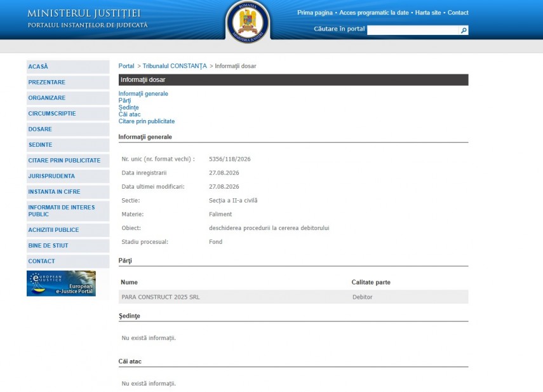
Task: Open PREZENTARE sidebar item
Action: click(68, 82)
